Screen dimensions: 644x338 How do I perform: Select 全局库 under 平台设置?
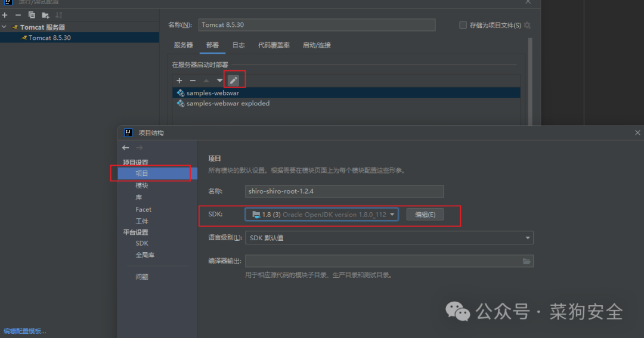[145, 255]
